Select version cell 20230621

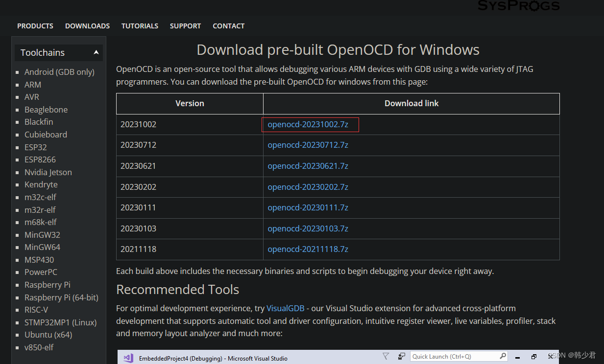coord(190,166)
